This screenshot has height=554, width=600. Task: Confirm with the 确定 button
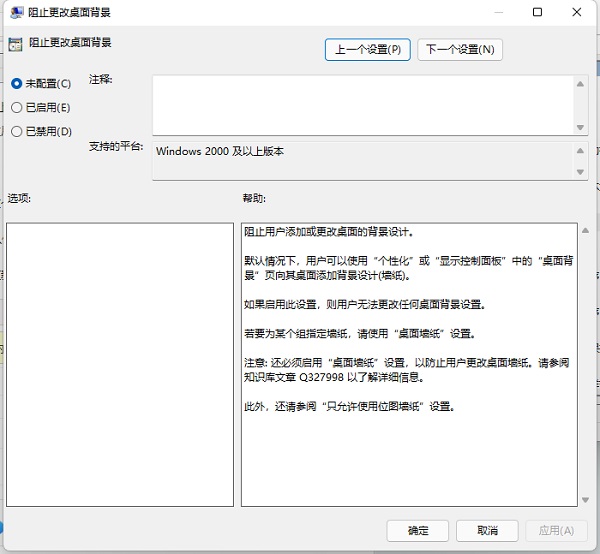pyautogui.click(x=418, y=530)
